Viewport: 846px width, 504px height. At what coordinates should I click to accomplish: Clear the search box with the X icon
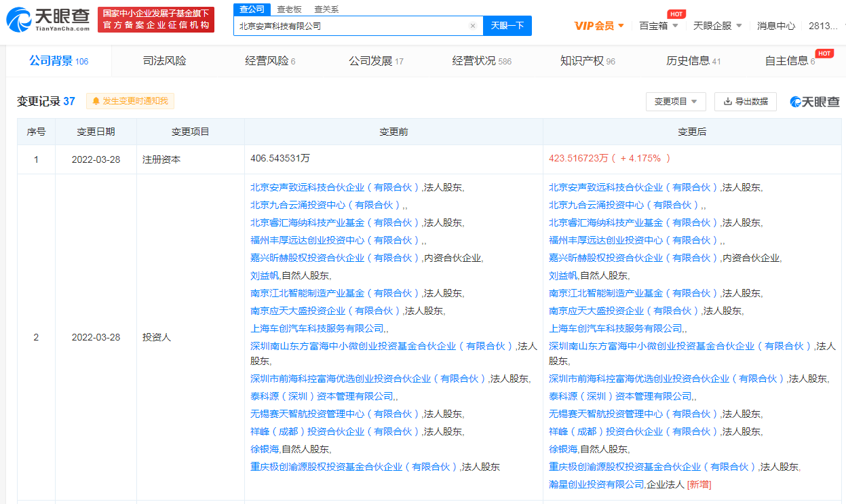coord(473,26)
